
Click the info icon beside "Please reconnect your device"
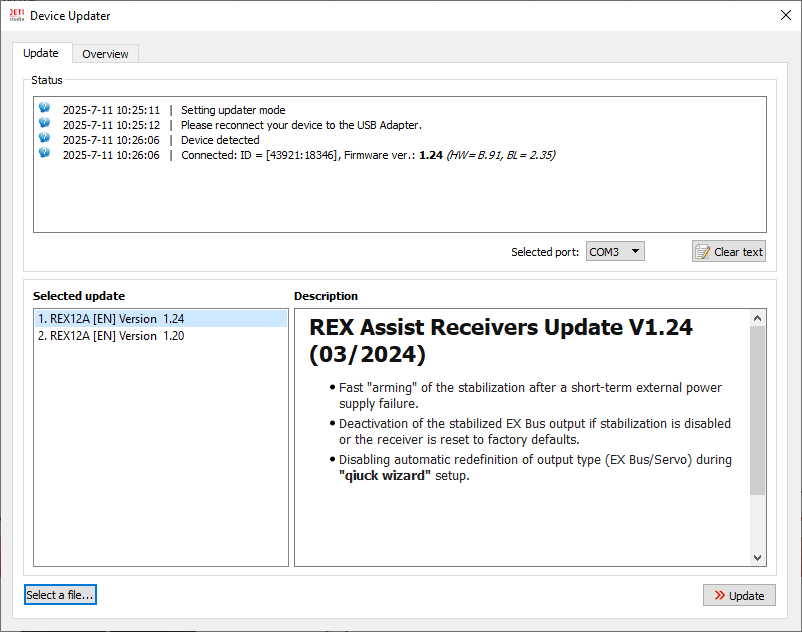[44, 122]
